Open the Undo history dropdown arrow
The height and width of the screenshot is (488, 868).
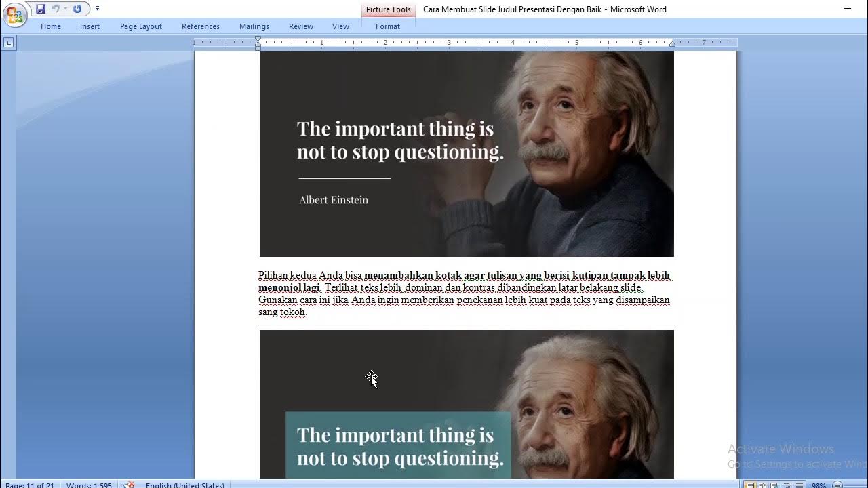65,9
